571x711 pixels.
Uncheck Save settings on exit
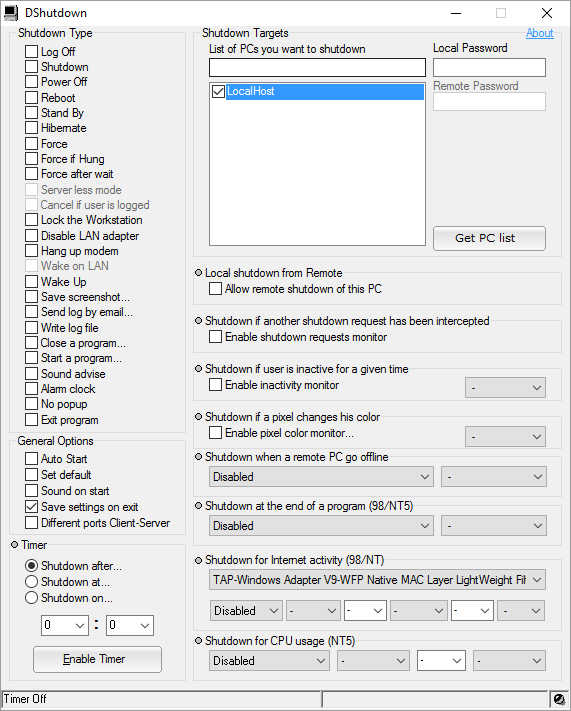click(31, 506)
